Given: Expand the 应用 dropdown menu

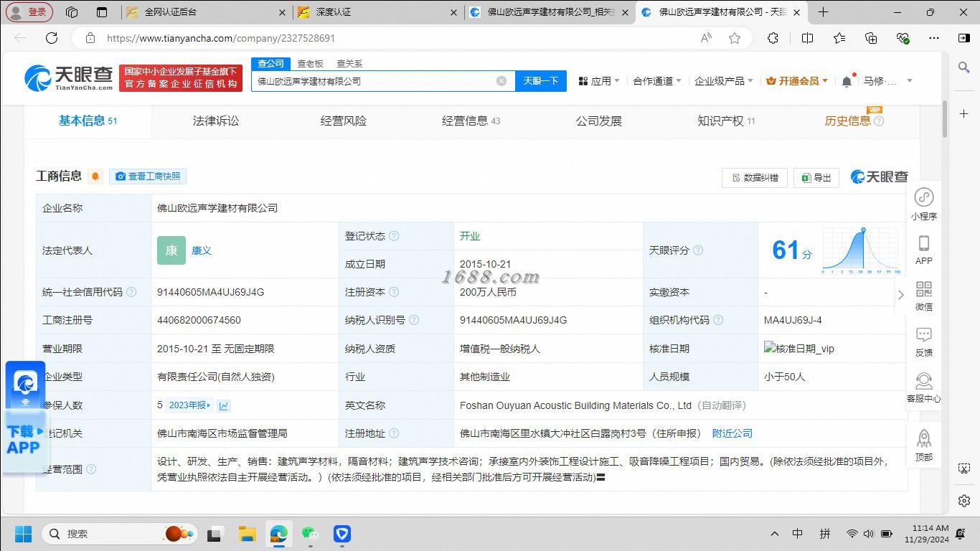Looking at the screenshot, I should point(599,81).
